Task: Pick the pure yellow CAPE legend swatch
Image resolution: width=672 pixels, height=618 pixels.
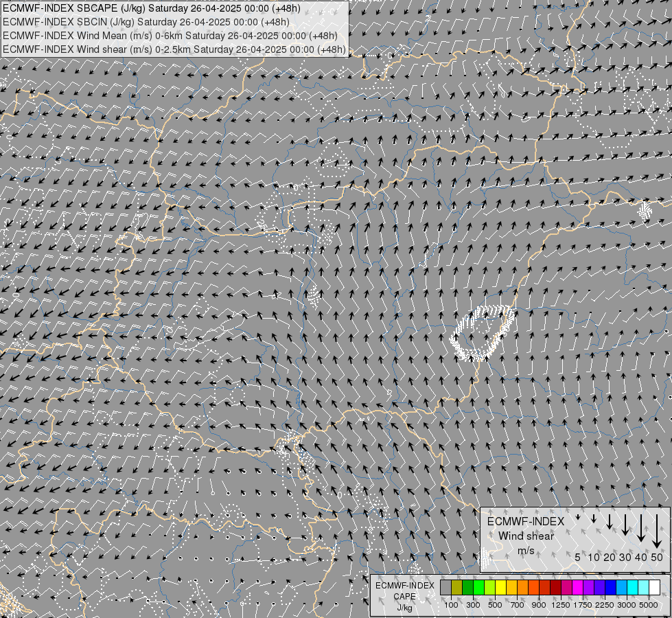Action: (x=500, y=587)
